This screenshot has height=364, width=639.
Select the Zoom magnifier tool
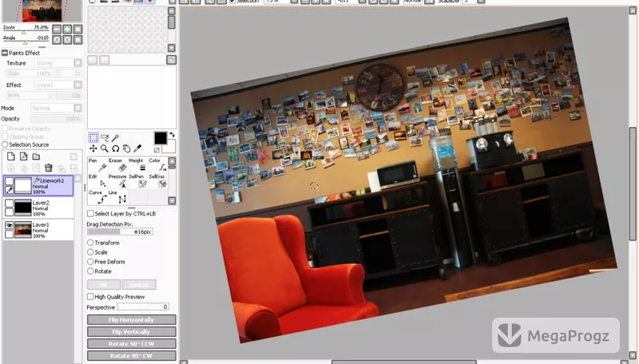click(105, 148)
